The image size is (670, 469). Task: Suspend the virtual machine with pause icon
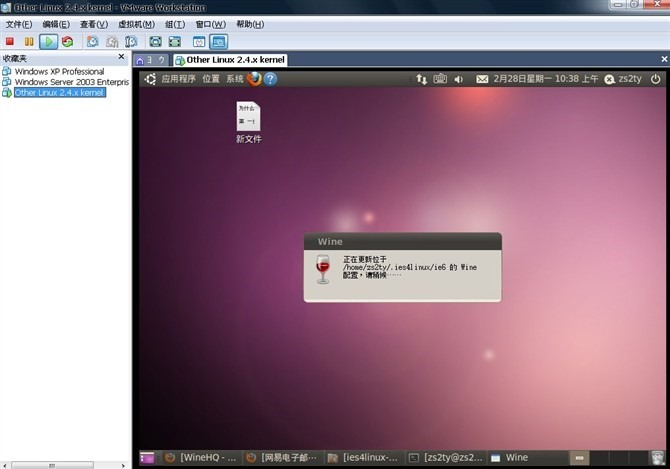pyautogui.click(x=29, y=41)
